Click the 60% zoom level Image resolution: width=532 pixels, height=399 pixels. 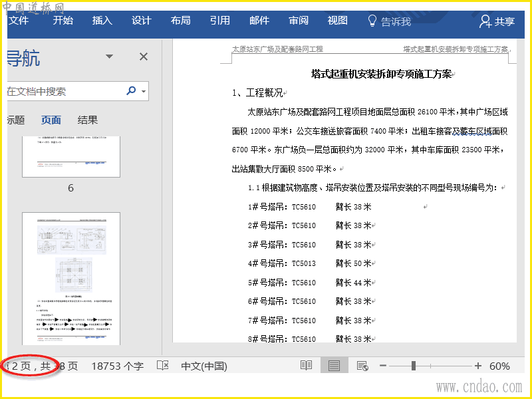[x=499, y=366]
